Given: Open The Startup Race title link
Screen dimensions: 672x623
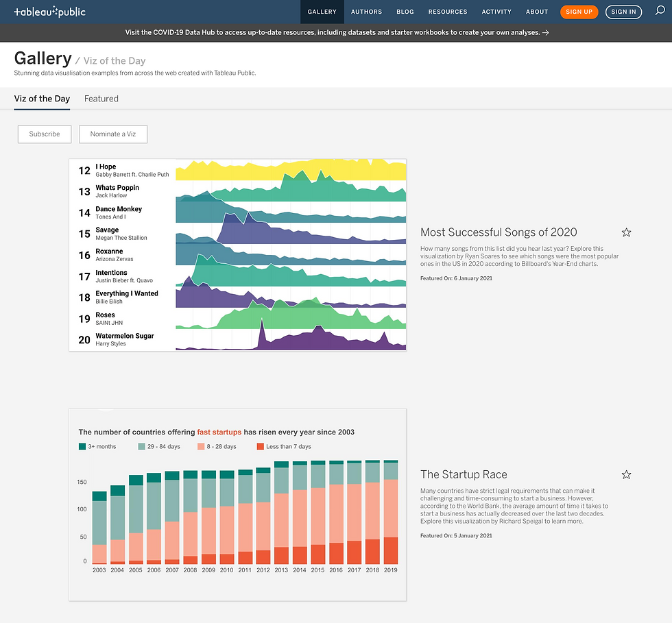Looking at the screenshot, I should point(464,474).
